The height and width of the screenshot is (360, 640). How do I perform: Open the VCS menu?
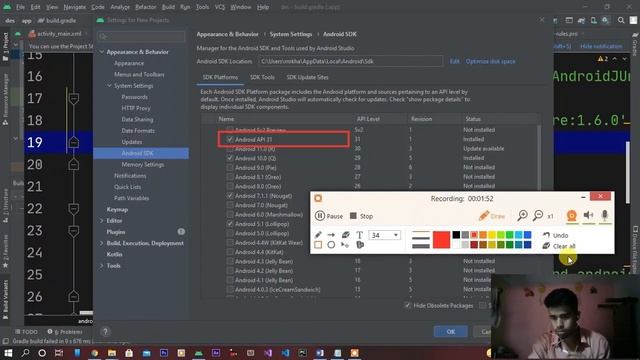point(220,7)
